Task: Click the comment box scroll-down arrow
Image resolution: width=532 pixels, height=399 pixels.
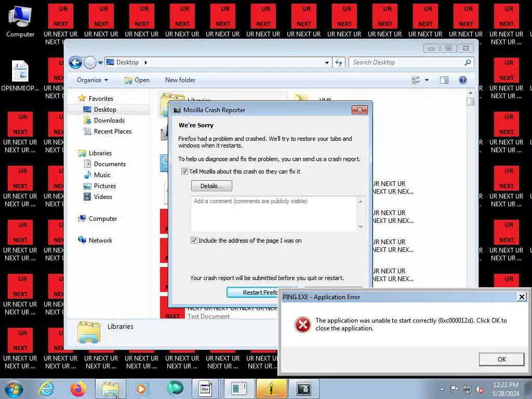Action: click(361, 227)
